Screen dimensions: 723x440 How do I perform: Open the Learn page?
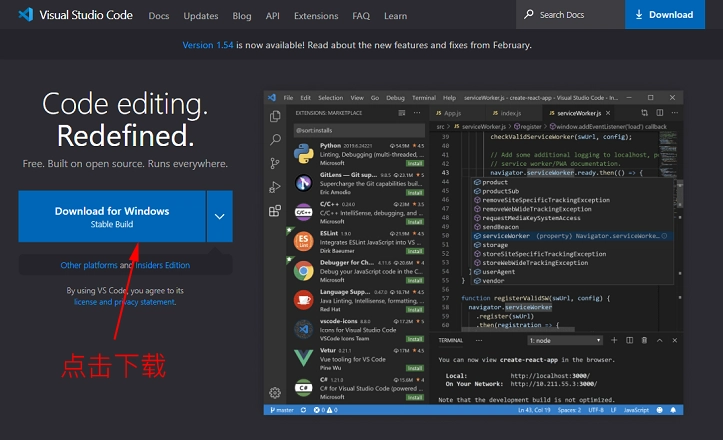[x=395, y=16]
